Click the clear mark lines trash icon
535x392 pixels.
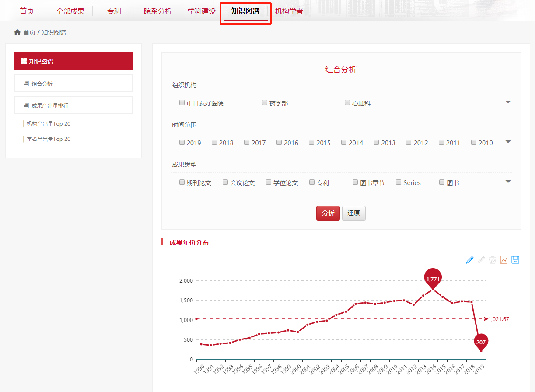pos(493,260)
